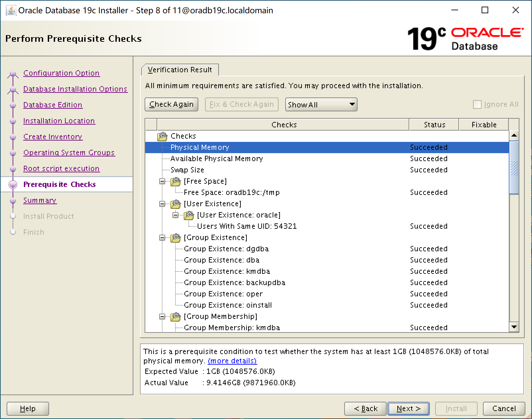Click the [Group Existence] folder icon
Viewport: 532px width, 419px height.
click(175, 238)
